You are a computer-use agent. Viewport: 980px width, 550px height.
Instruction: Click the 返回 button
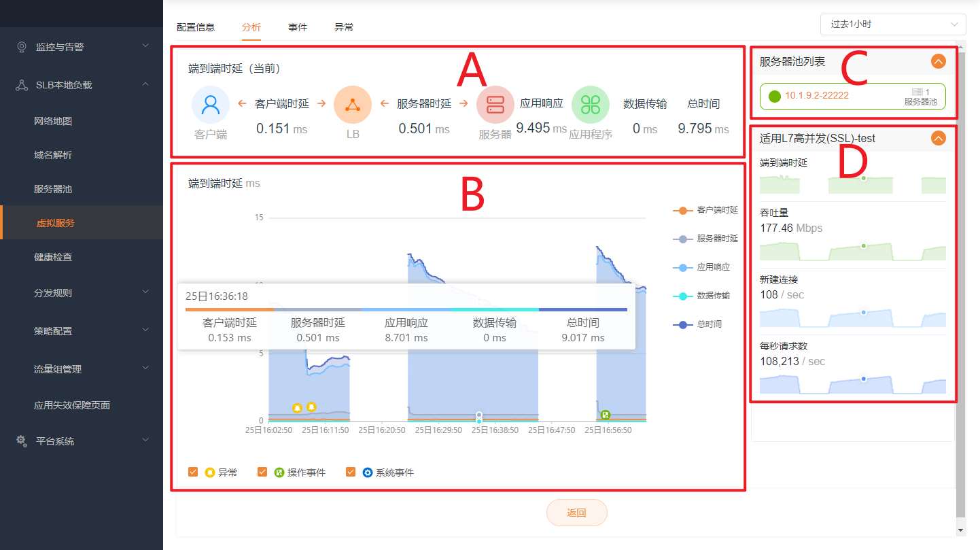[576, 513]
